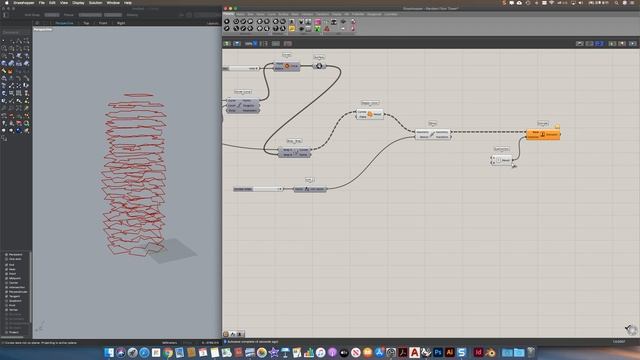
Task: Click the Osnap panel vertical scrollbar
Action: 30,288
